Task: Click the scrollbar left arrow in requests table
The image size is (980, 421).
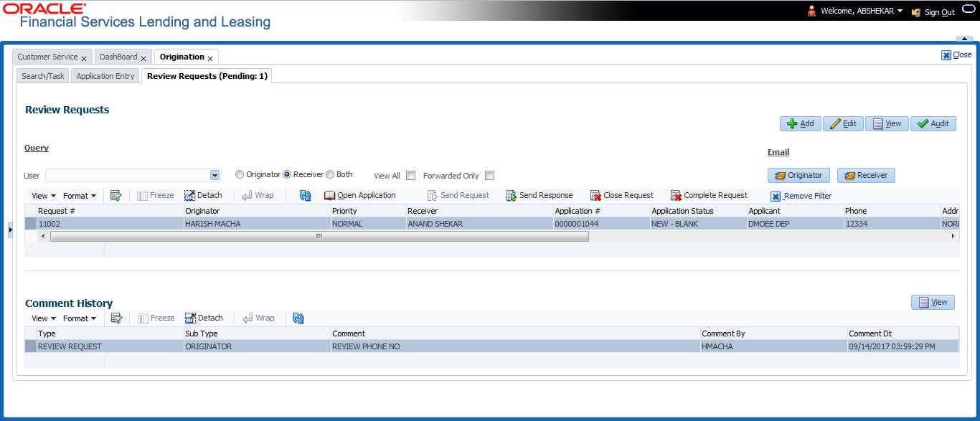Action: [x=42, y=236]
